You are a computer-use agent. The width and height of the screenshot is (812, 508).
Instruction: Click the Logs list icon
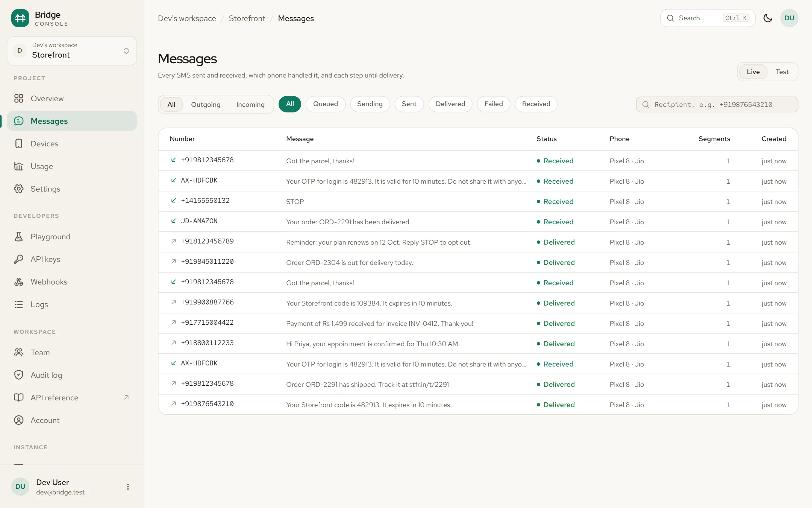pos(19,304)
